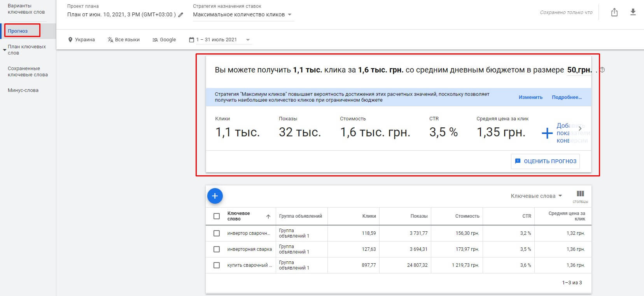Open the columns (столбцы) icon
The width and height of the screenshot is (644, 296).
pos(580,196)
